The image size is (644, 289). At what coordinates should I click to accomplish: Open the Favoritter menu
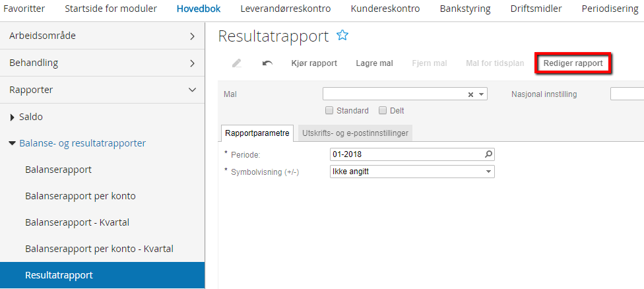point(24,9)
